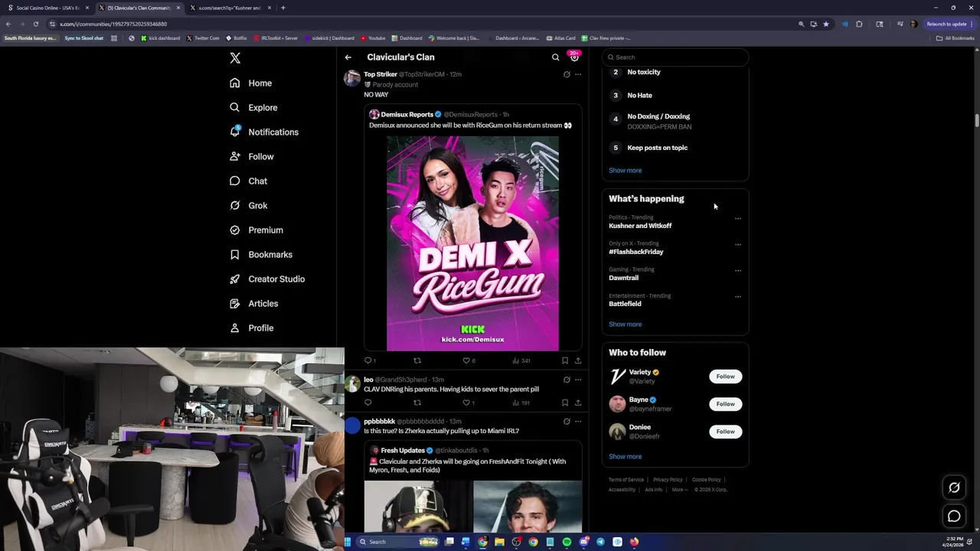
Task: Expand community rules with Show more
Action: point(625,171)
